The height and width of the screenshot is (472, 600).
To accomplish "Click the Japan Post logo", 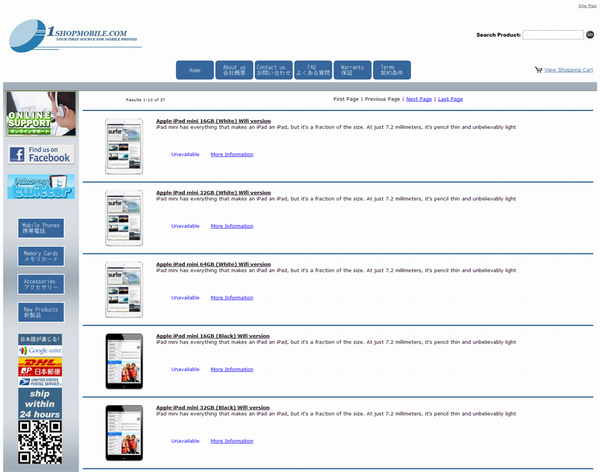I will coord(40,371).
